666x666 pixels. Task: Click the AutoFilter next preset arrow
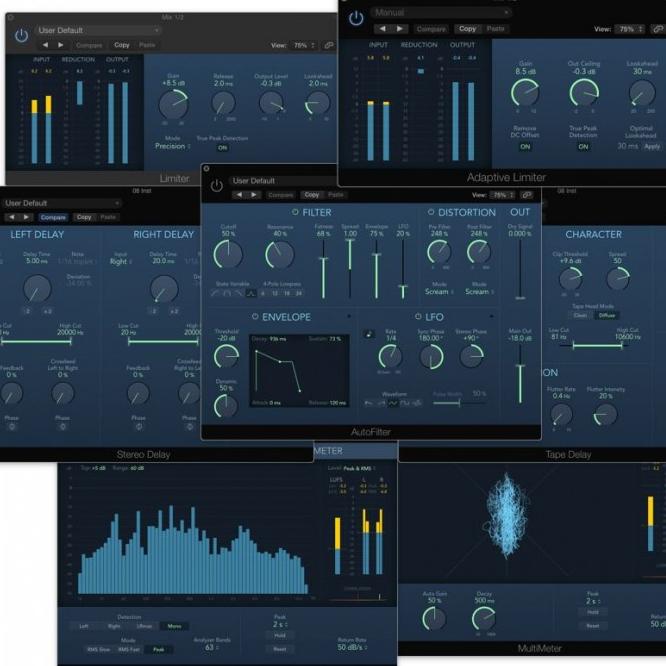click(254, 195)
